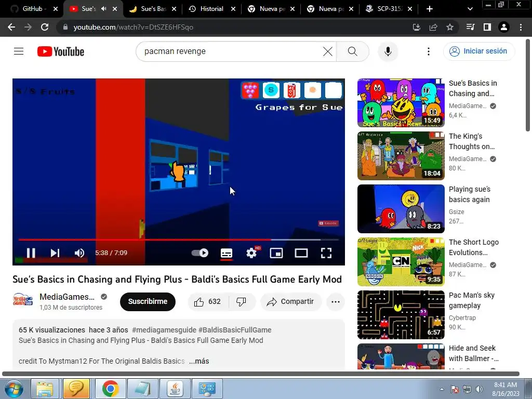Click the Iniciar sesión button

tap(478, 51)
